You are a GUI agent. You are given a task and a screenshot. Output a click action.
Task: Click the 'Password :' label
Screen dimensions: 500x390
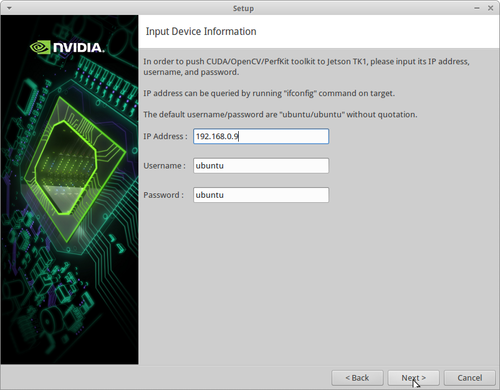163,195
